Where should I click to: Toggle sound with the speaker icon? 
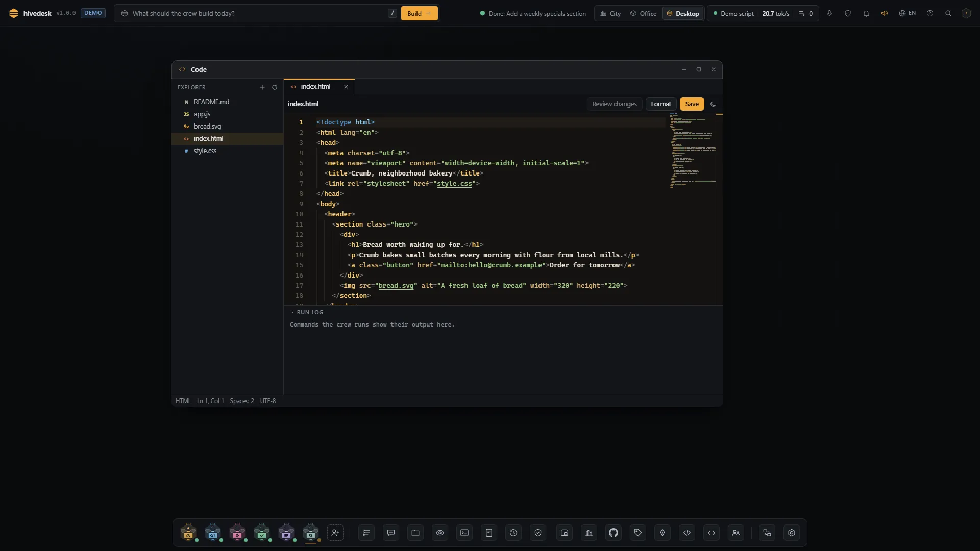click(885, 13)
